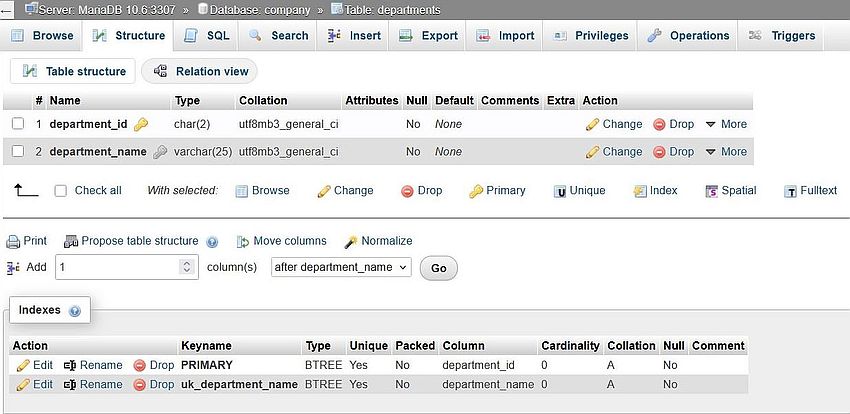Click the Normalize wand icon
The image size is (850, 414).
click(x=351, y=242)
